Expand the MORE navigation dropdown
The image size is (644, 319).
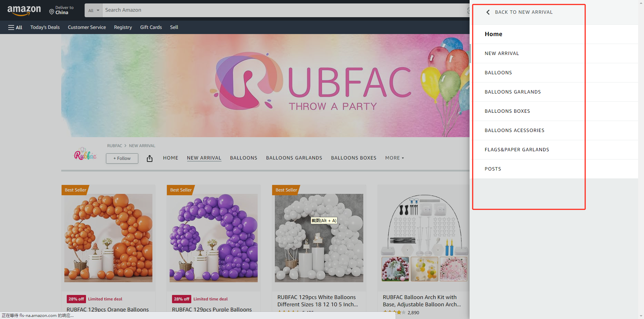(x=394, y=158)
